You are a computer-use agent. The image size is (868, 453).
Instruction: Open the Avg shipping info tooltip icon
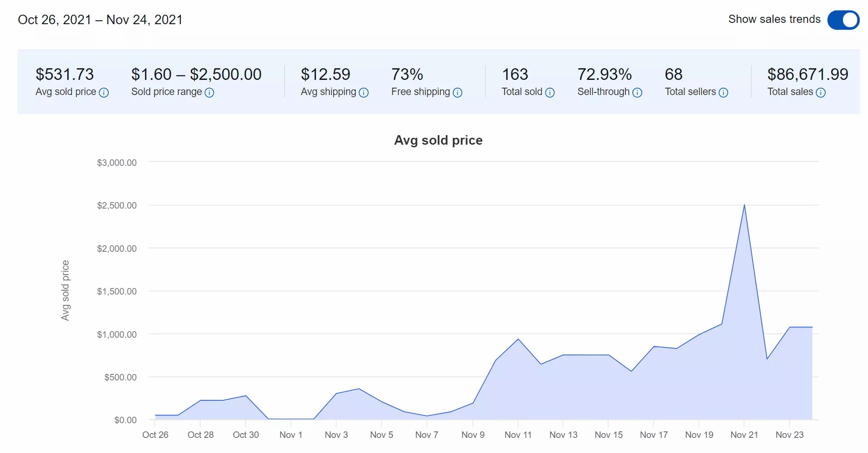pos(364,92)
